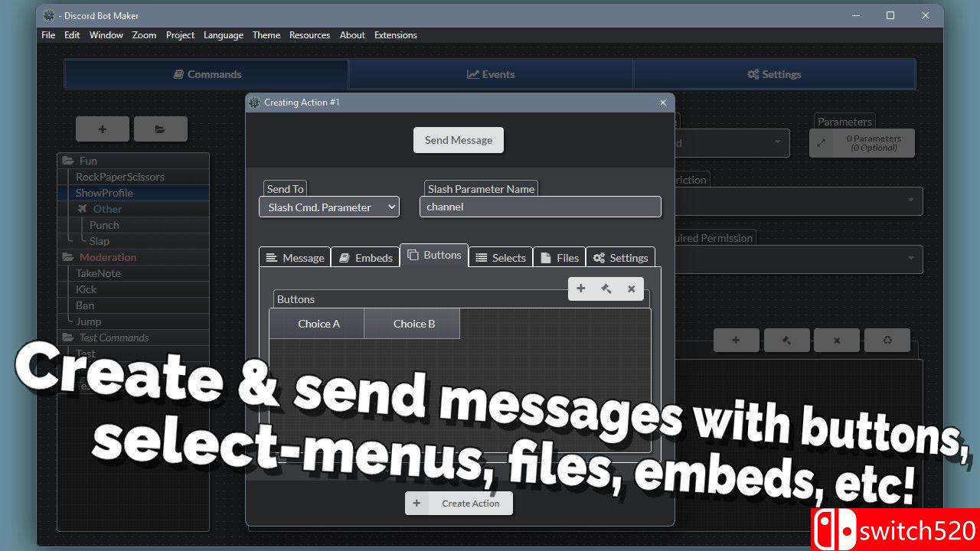Switch to the Events section
The width and height of the screenshot is (980, 551).
(491, 74)
